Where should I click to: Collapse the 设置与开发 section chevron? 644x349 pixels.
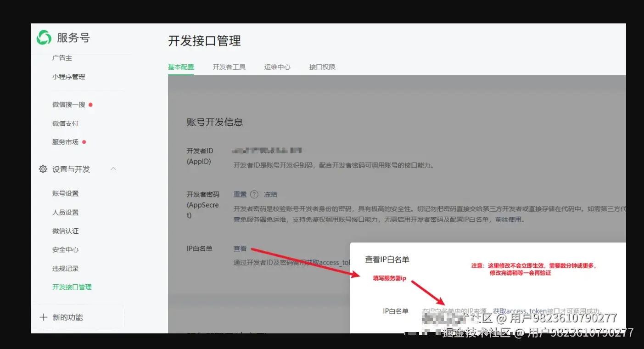(x=113, y=169)
